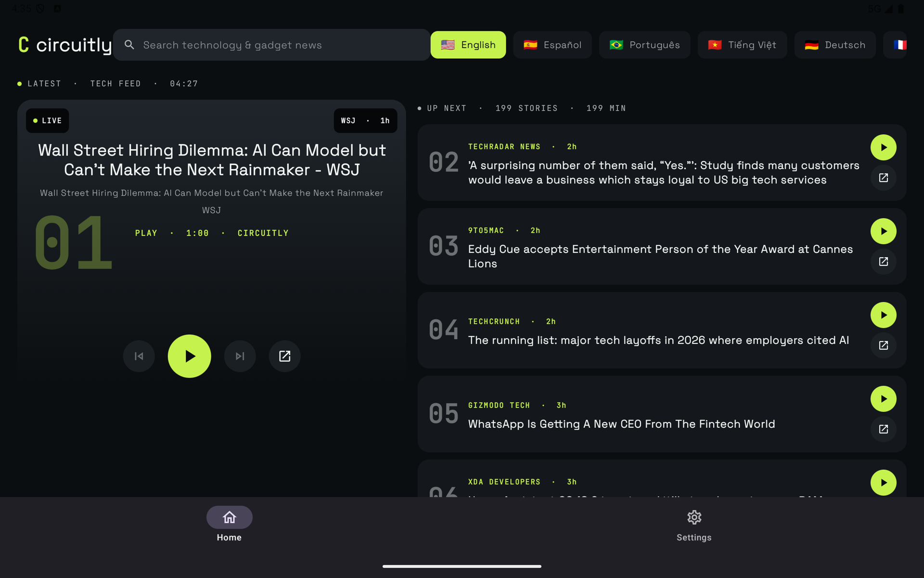Viewport: 924px width, 578px height.
Task: Click the 9TO5MAC source label
Action: tap(486, 230)
